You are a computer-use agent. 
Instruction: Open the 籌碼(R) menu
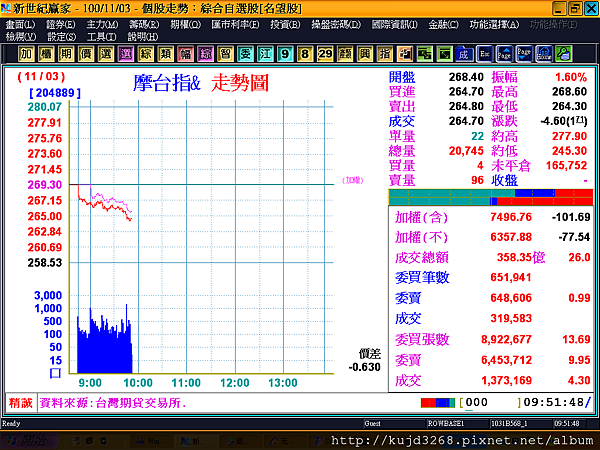[x=143, y=25]
